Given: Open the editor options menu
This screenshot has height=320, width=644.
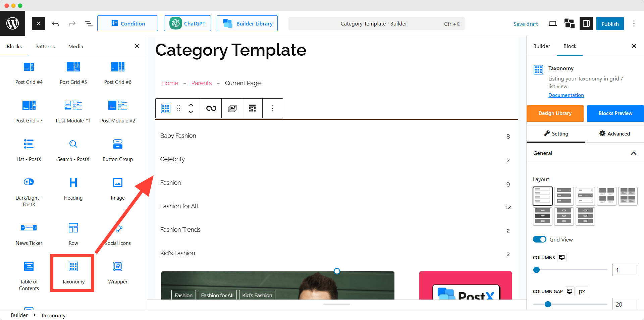Looking at the screenshot, I should point(634,23).
